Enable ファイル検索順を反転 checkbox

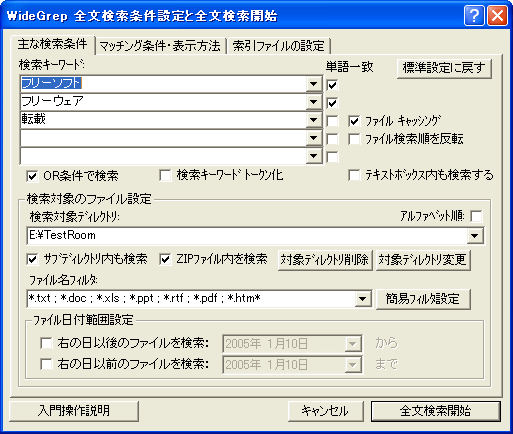tap(354, 139)
